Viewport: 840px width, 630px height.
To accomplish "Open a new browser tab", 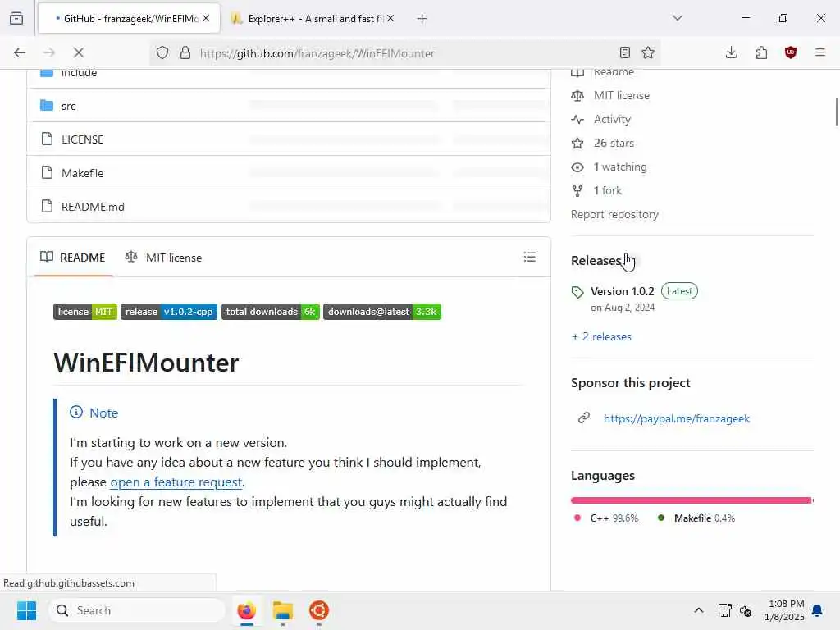I will click(422, 19).
